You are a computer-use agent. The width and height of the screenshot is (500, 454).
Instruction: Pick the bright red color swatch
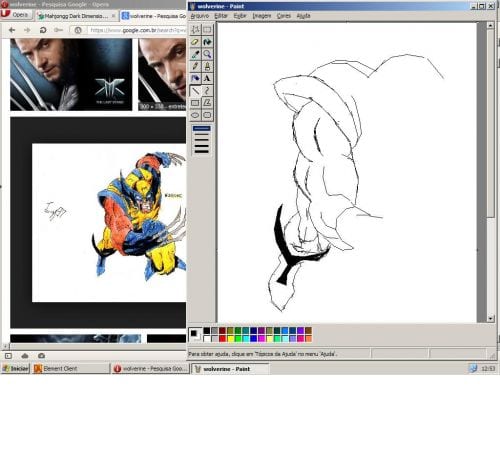[x=222, y=339]
